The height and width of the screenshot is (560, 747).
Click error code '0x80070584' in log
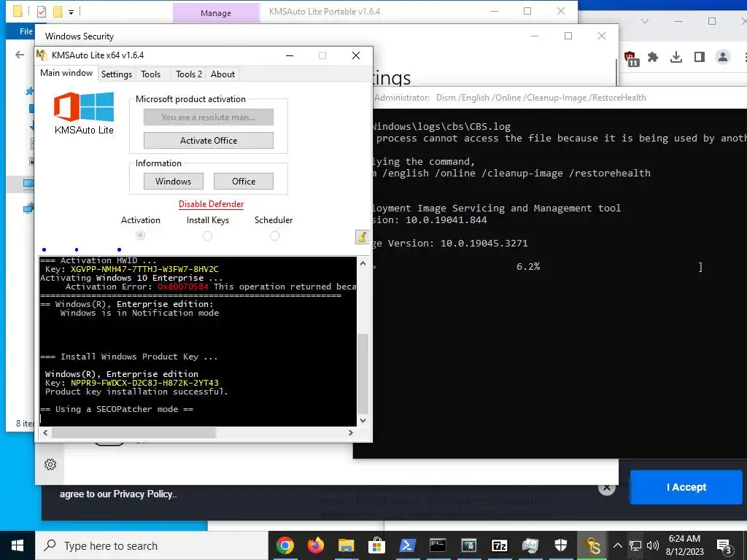[183, 287]
